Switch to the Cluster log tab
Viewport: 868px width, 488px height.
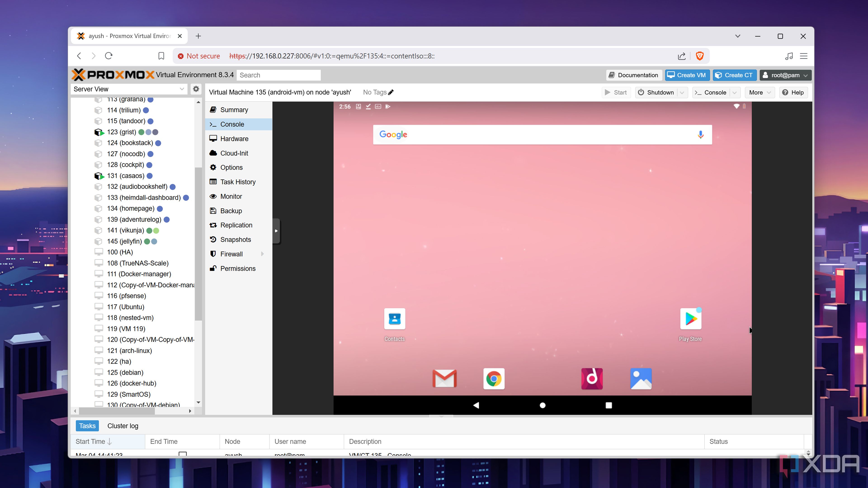pyautogui.click(x=123, y=426)
